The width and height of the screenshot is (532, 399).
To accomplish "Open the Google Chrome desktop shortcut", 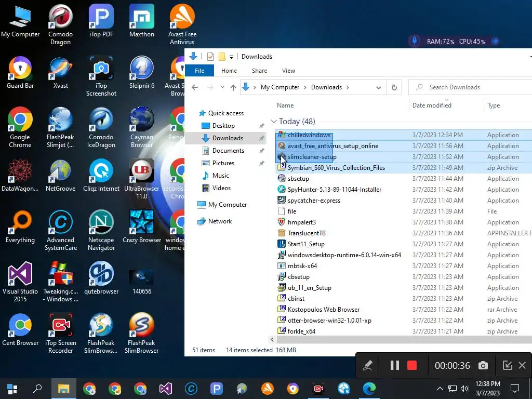I will [x=20, y=128].
